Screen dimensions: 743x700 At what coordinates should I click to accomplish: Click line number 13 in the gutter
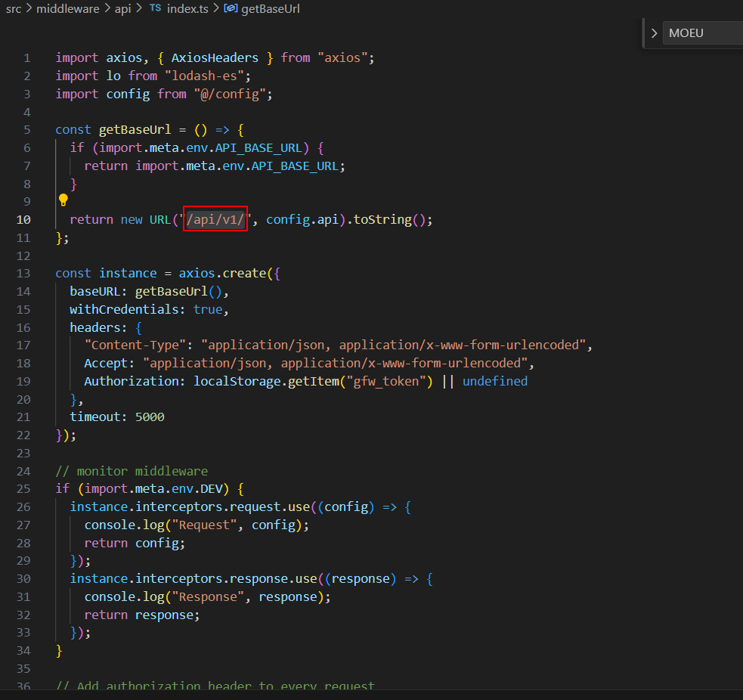click(x=23, y=273)
